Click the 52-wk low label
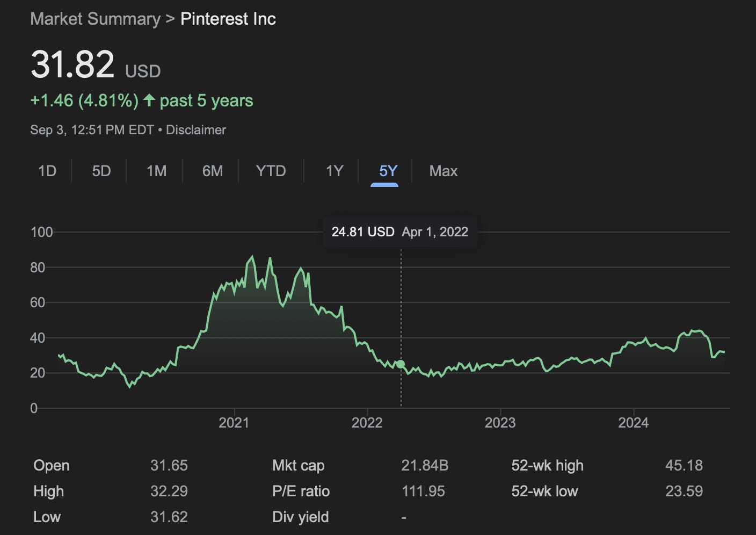The width and height of the screenshot is (756, 535). click(x=544, y=491)
